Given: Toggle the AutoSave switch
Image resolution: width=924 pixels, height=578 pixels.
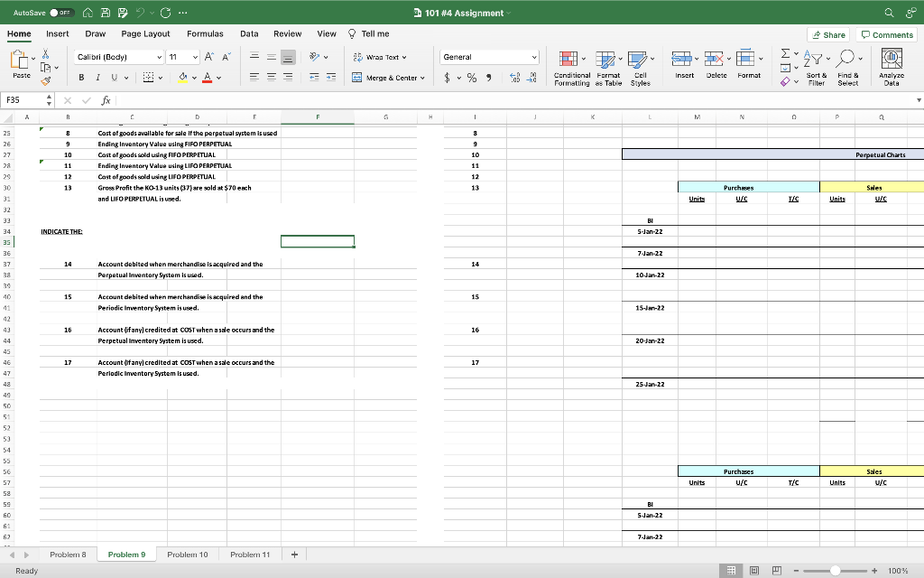Looking at the screenshot, I should (61, 13).
